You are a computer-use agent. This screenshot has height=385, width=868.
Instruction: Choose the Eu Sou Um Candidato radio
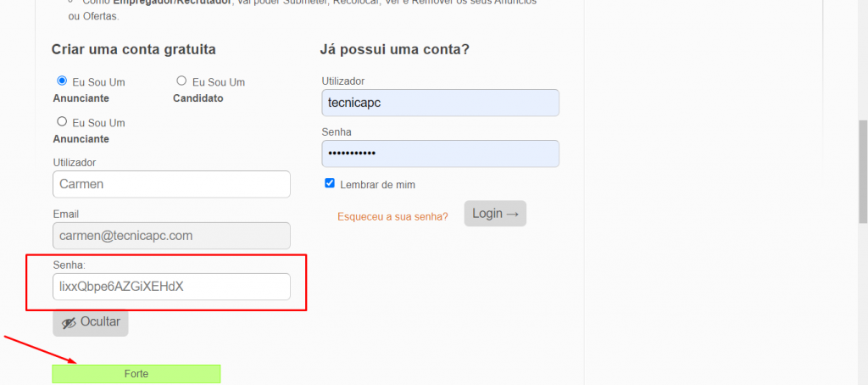181,81
